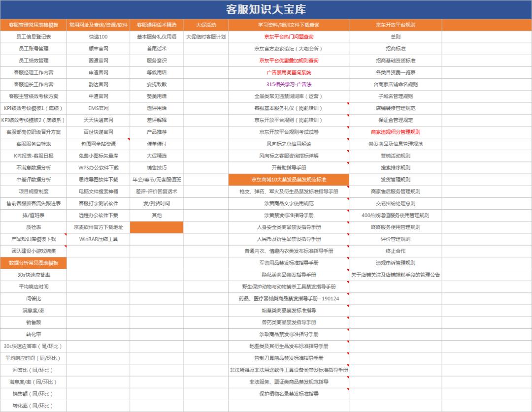The width and height of the screenshot is (532, 412).
Task: Open 产品知识库模板下载
Action: point(33,239)
